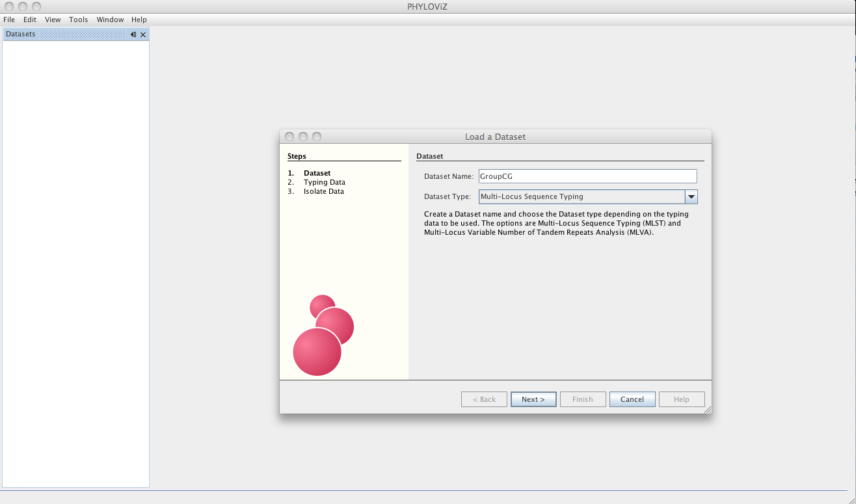
Task: Click the disabled < Back button
Action: [484, 399]
